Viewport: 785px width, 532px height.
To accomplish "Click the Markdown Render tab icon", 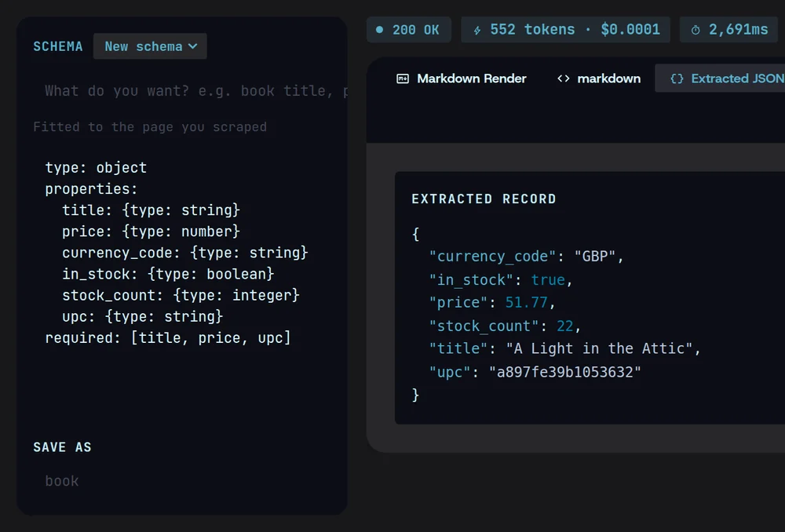I will tap(403, 78).
